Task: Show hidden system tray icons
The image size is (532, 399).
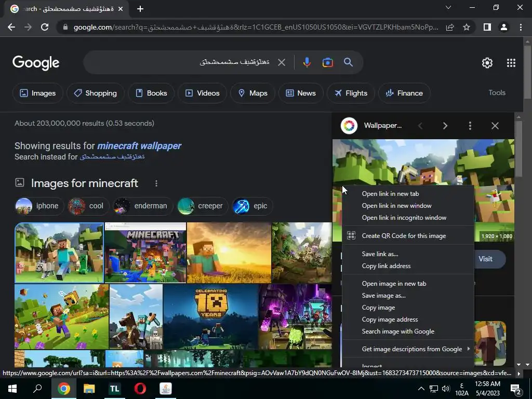Action: click(x=421, y=389)
